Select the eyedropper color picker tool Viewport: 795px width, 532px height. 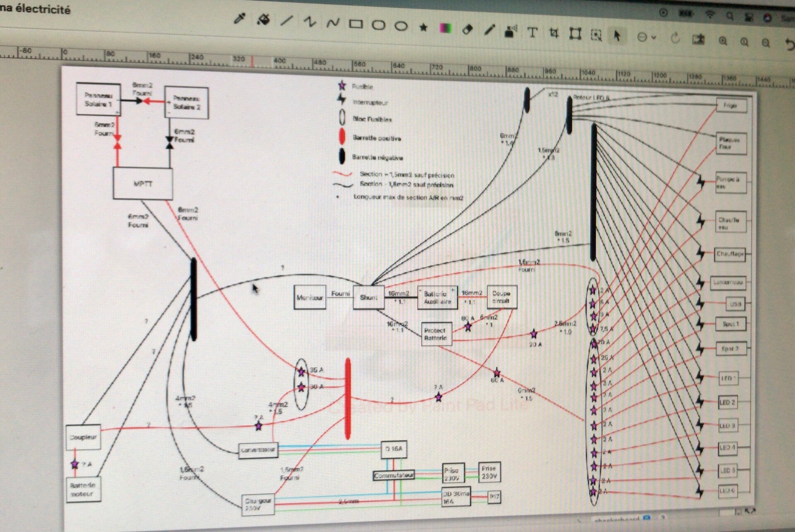tap(240, 19)
